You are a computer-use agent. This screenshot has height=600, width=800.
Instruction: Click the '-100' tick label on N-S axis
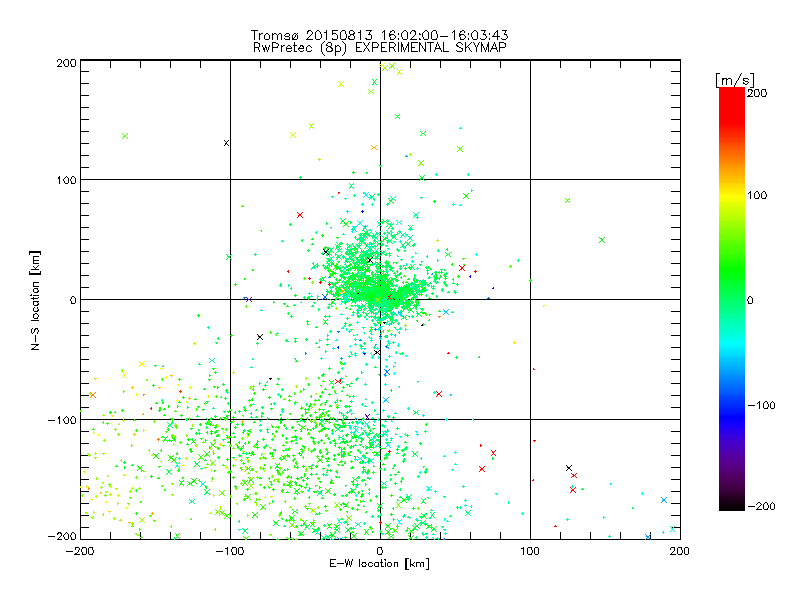[x=62, y=420]
